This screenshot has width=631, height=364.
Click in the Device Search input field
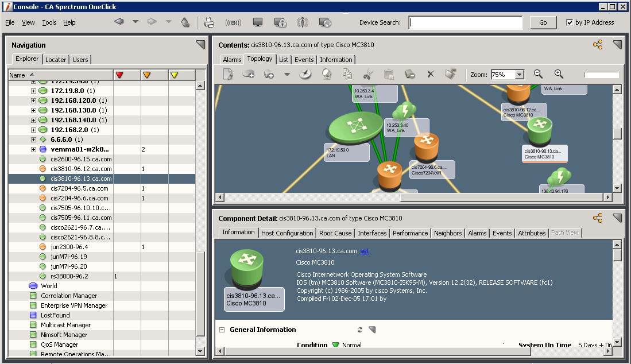point(466,22)
